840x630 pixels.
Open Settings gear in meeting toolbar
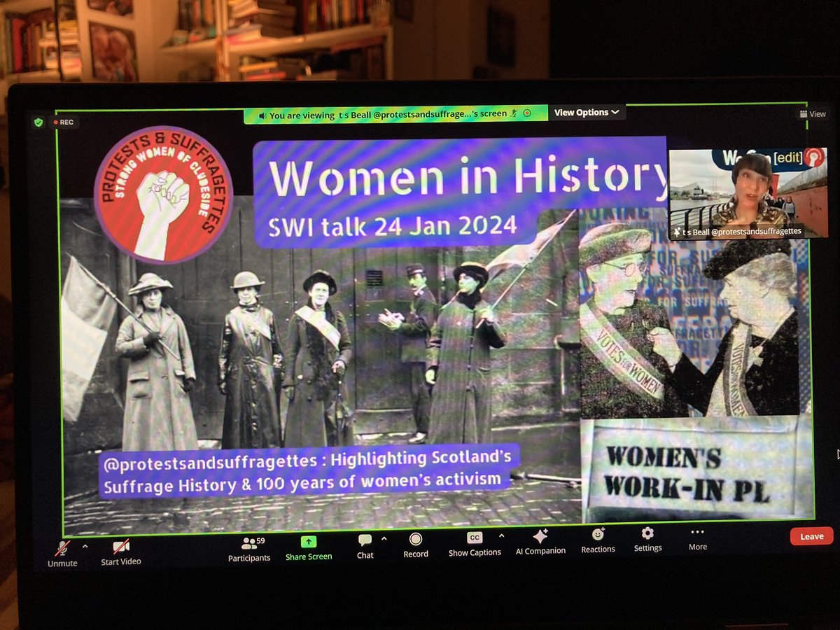click(647, 533)
